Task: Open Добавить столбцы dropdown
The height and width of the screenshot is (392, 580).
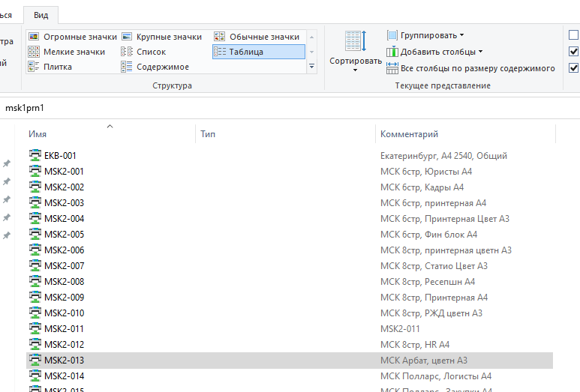Action: [x=434, y=52]
